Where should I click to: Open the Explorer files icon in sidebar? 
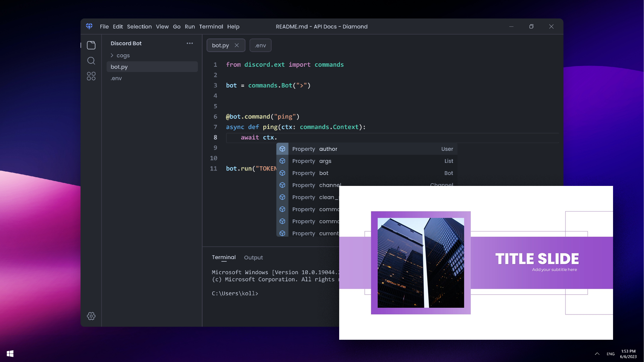click(91, 45)
